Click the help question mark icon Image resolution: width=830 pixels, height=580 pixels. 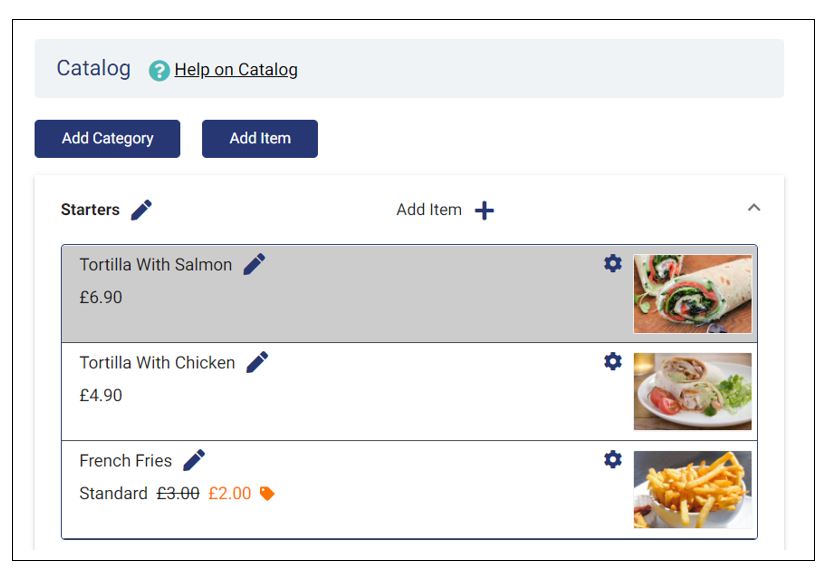(159, 70)
